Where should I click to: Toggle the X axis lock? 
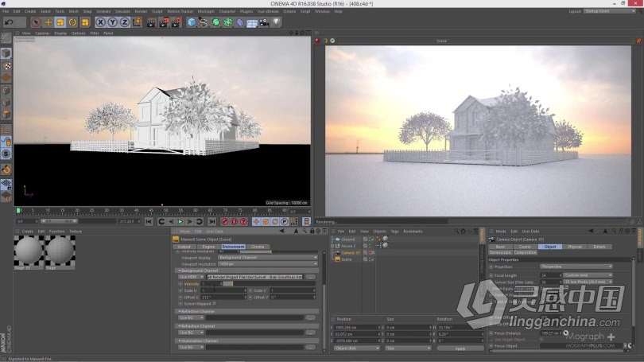point(100,22)
